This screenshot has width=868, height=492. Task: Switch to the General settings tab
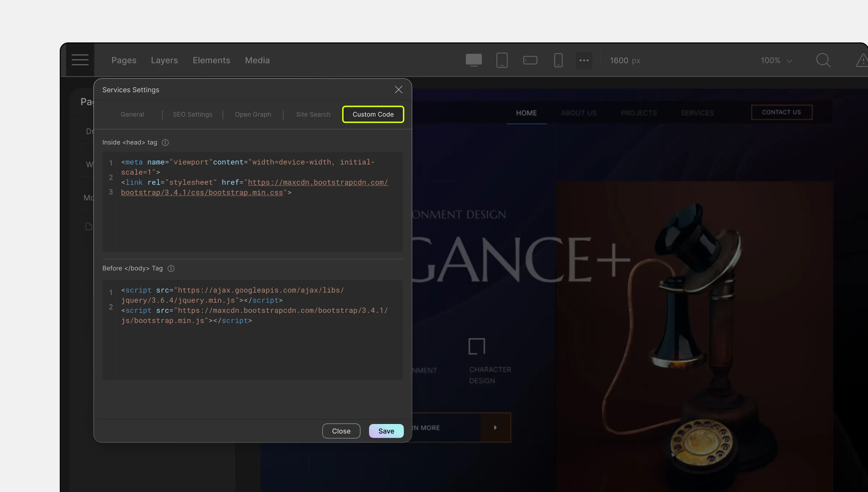coord(132,114)
